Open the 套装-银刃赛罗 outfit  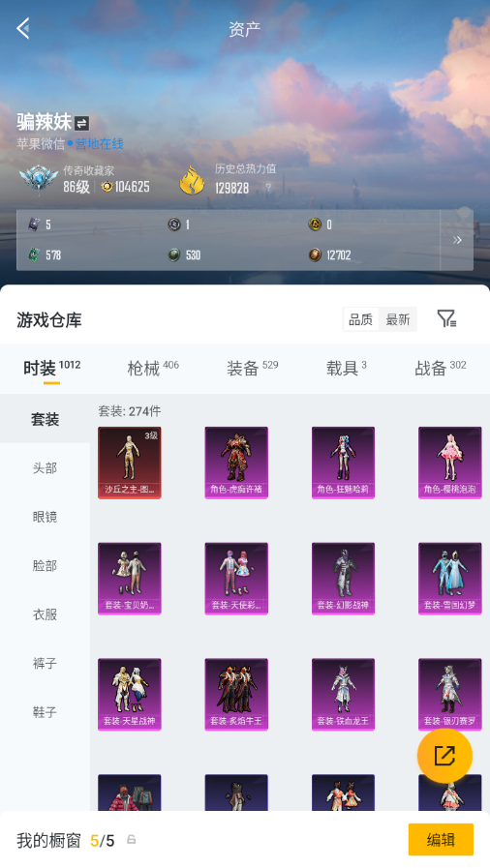click(450, 694)
